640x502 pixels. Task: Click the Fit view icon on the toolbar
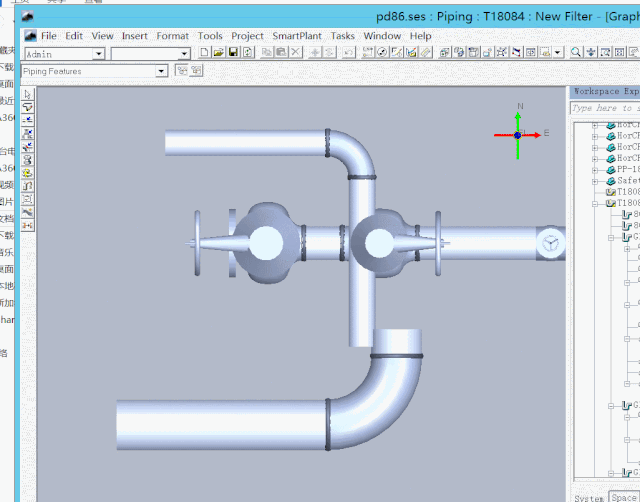tap(620, 52)
